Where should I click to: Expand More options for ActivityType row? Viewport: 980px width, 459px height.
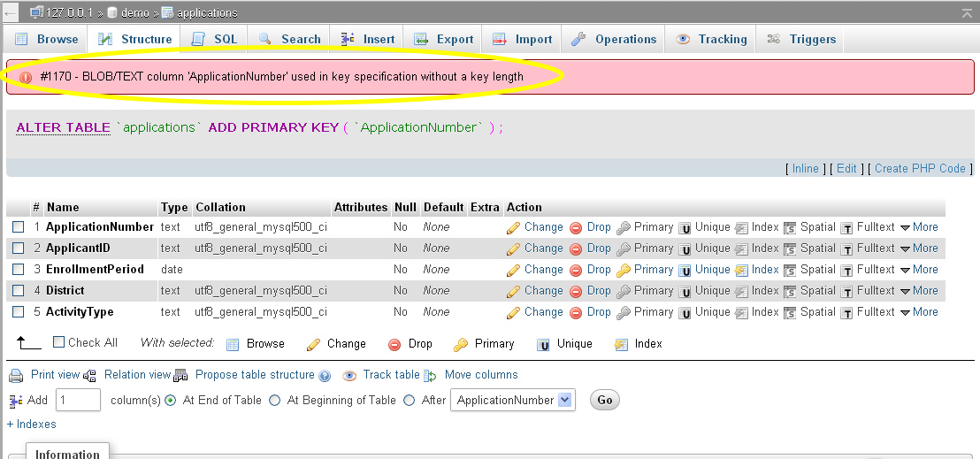919,312
